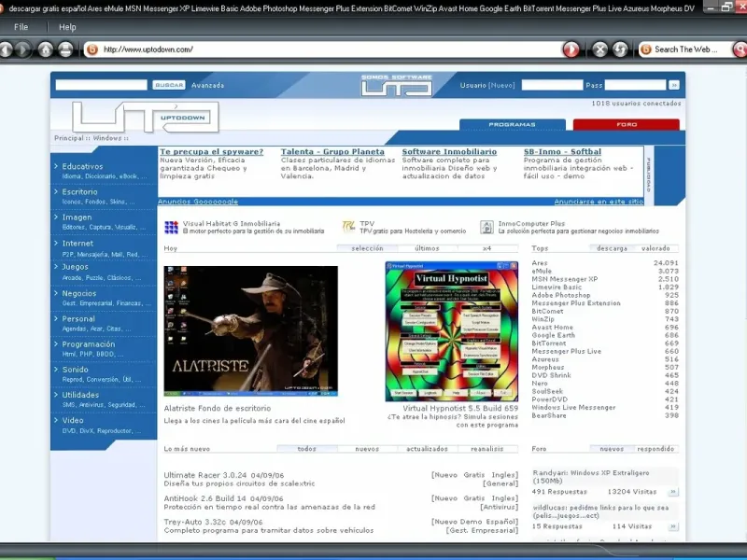Expand the Educativos category
The image size is (747, 560).
pyautogui.click(x=82, y=166)
